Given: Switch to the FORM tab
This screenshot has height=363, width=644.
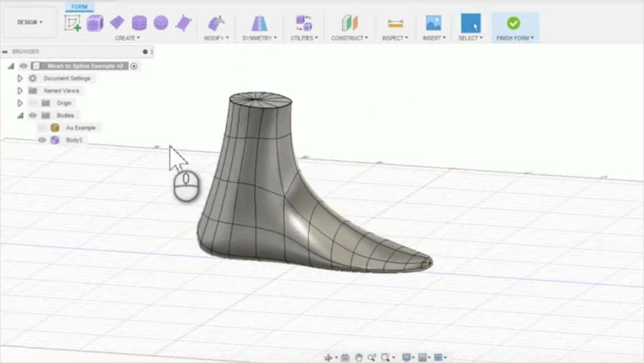Looking at the screenshot, I should pos(80,7).
